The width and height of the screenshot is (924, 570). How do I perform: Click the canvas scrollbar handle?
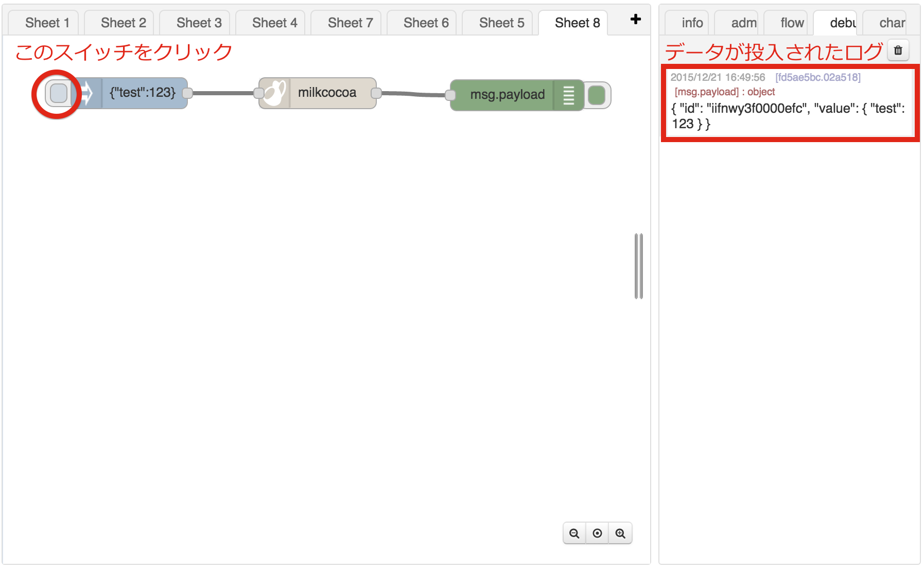638,266
